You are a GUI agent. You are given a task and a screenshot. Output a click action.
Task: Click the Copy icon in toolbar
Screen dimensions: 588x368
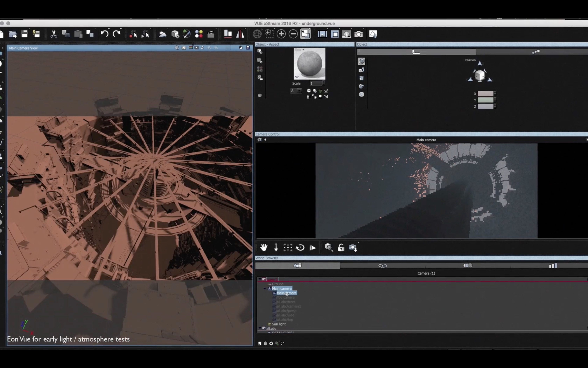[66, 34]
